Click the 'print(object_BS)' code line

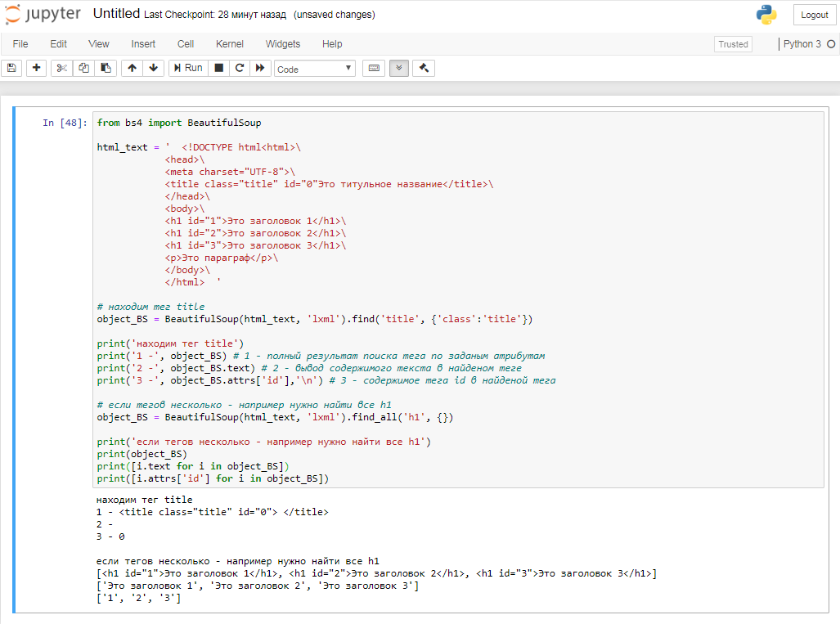coord(142,454)
